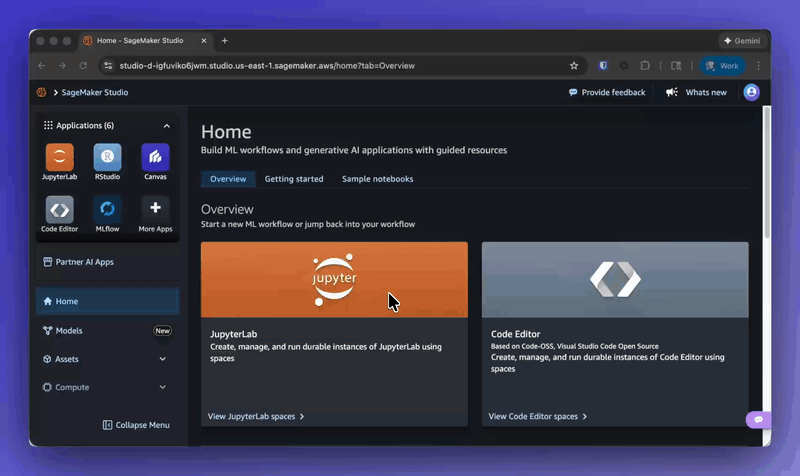Bookmark page with star icon

(574, 66)
